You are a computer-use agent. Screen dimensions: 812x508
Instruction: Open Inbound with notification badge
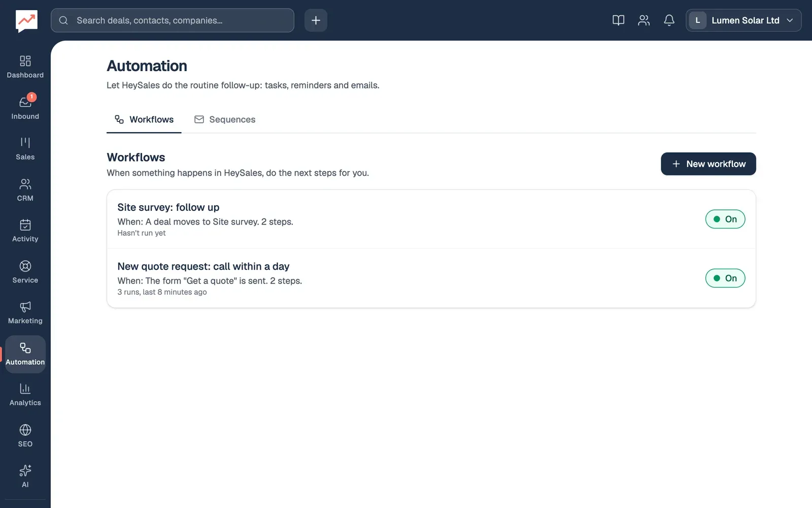tap(25, 108)
